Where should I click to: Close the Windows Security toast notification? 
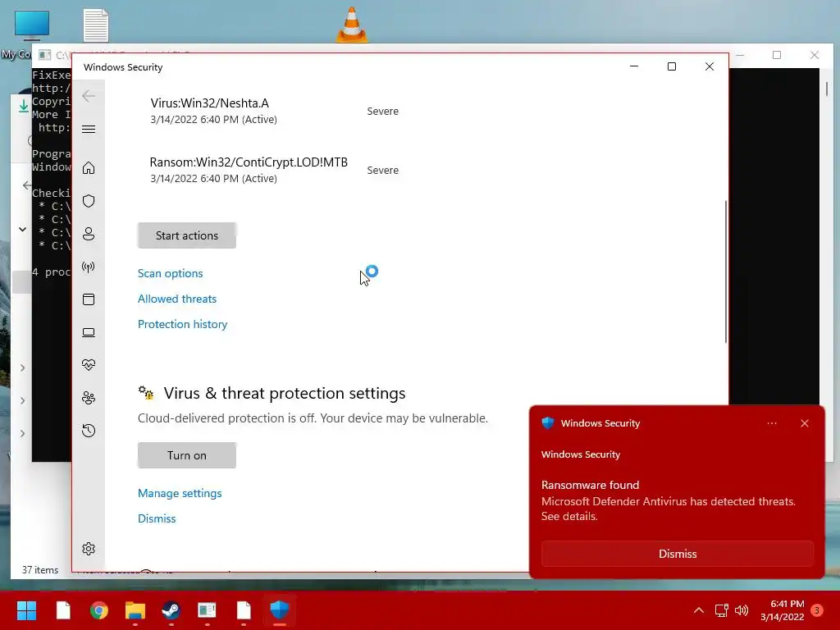[x=805, y=423]
